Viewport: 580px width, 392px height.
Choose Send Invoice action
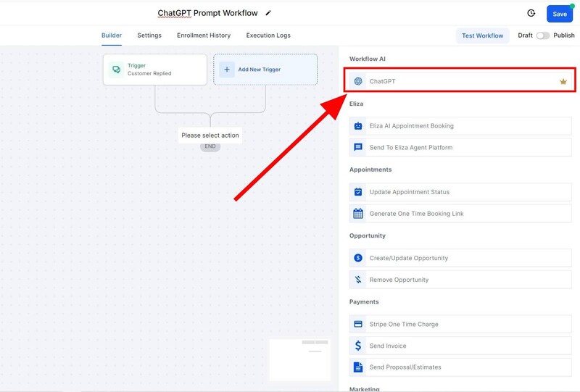coord(460,346)
